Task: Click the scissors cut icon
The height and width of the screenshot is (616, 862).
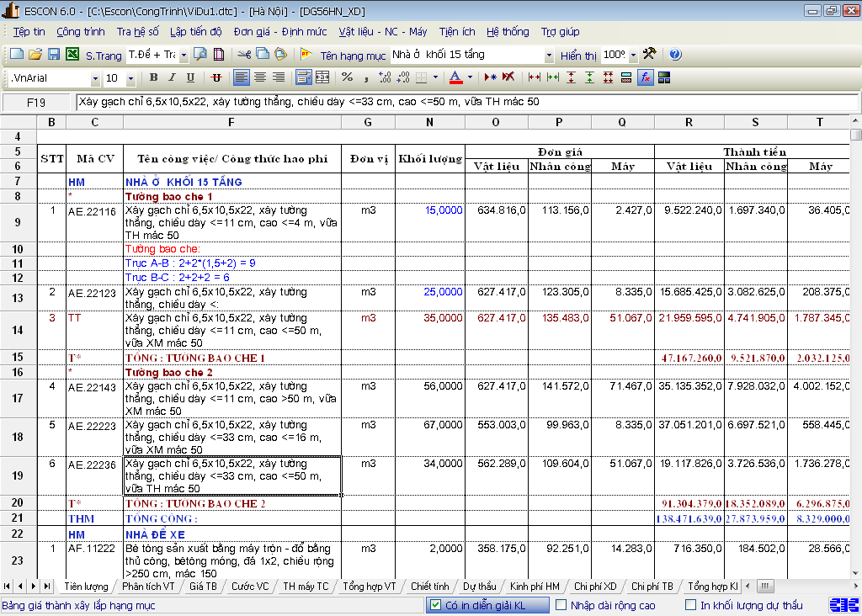Action: click(x=243, y=55)
